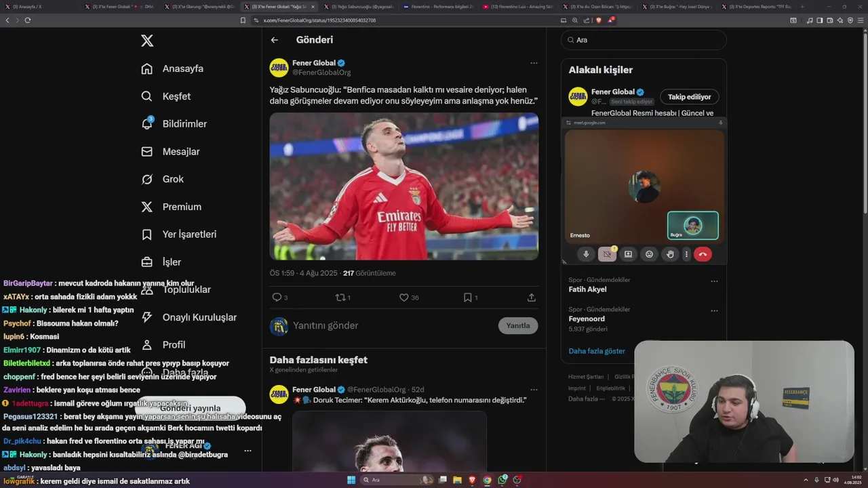Open Fatih Akyel trending topic
This screenshot has width=868, height=488.
pos(588,289)
